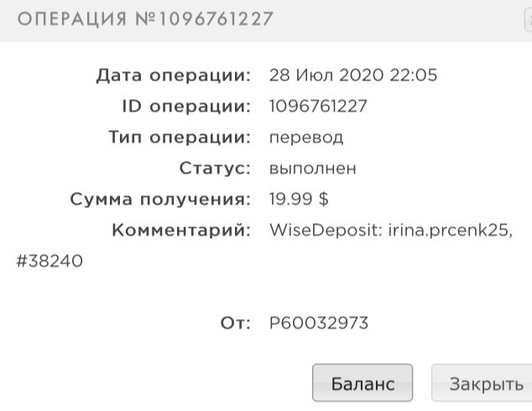Select ID value 1096761227 in the ID row

318,107
